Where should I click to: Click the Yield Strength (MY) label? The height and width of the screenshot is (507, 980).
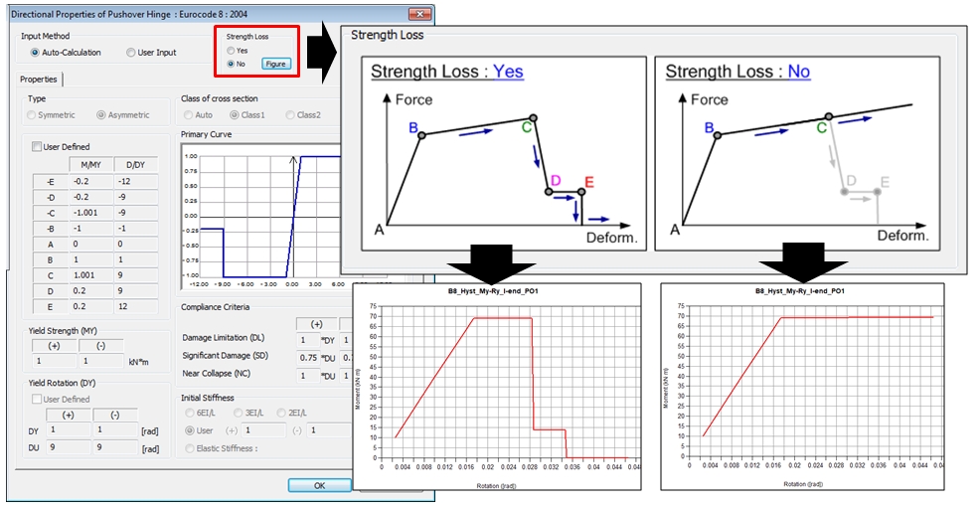(x=63, y=331)
